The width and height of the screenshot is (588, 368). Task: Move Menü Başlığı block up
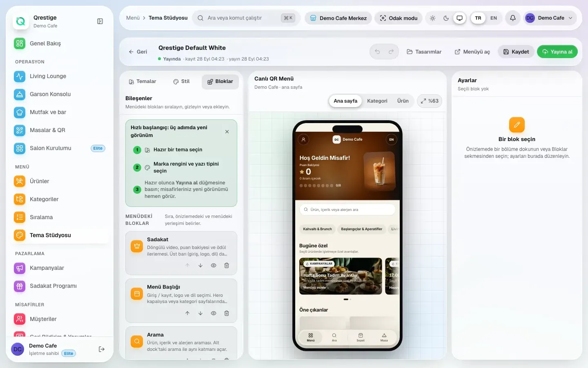[x=187, y=313]
